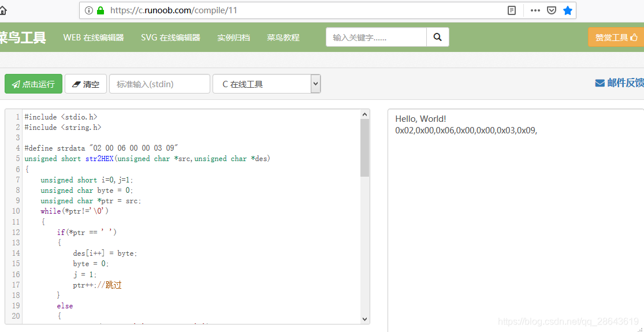644x332 pixels.
Task: Click the browser home icon
Action: 2,10
